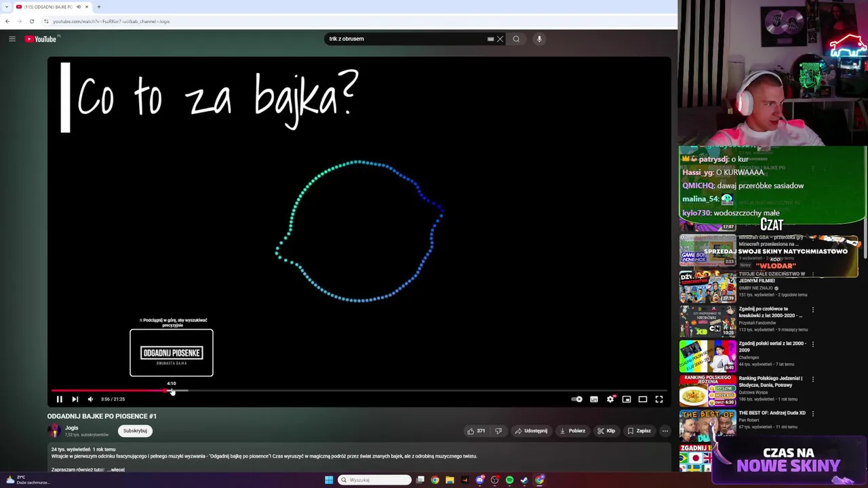Dislike the video with thumbs down
The width and height of the screenshot is (868, 488).
[x=498, y=430]
